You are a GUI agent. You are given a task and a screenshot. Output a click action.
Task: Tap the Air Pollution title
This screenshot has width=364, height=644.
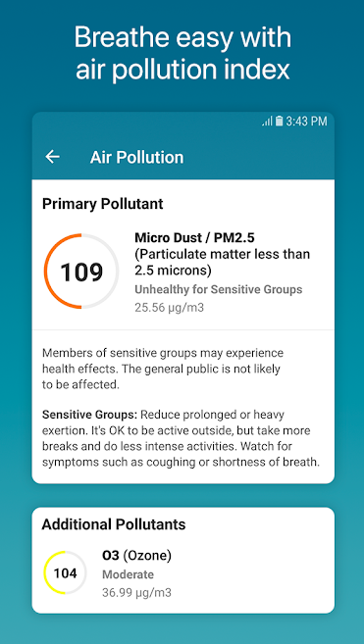click(137, 157)
